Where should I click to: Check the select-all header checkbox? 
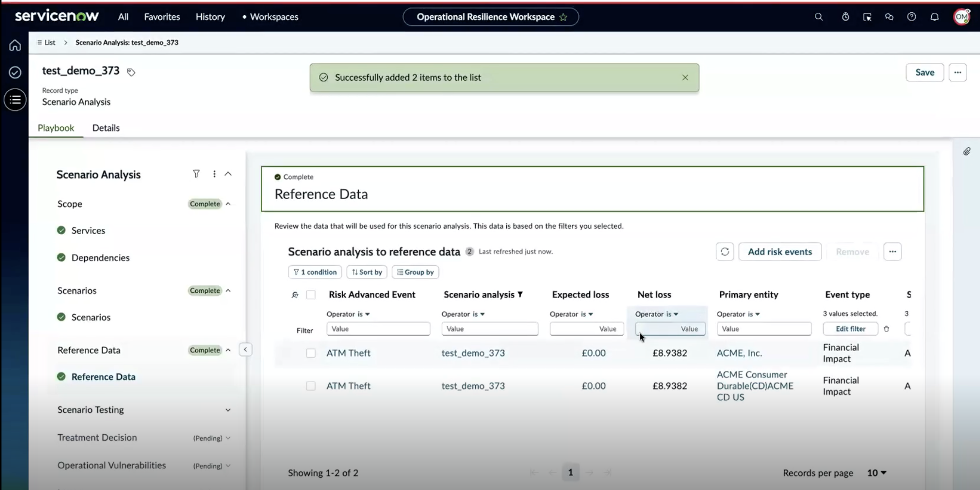pos(311,295)
